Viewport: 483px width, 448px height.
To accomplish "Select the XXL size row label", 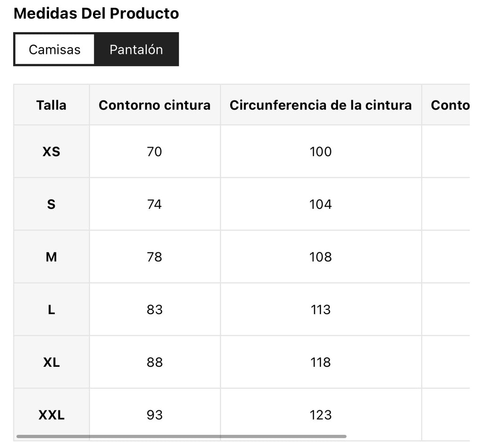I will coord(51,415).
